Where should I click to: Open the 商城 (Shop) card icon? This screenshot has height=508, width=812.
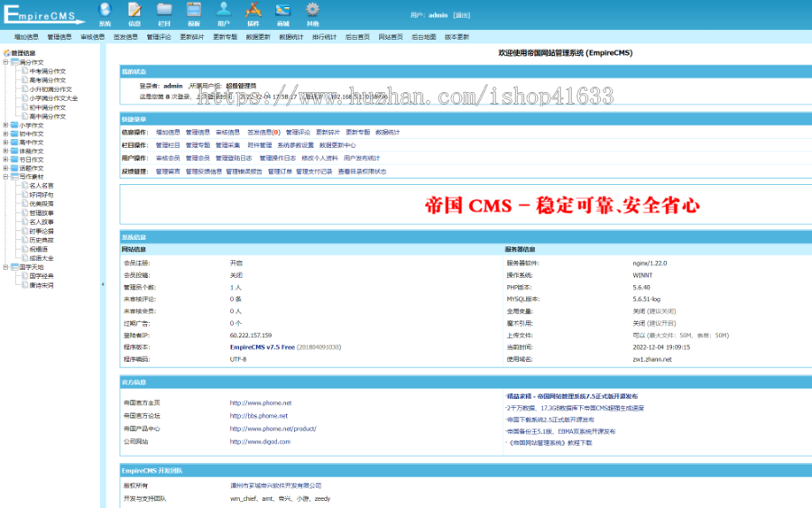(x=282, y=14)
